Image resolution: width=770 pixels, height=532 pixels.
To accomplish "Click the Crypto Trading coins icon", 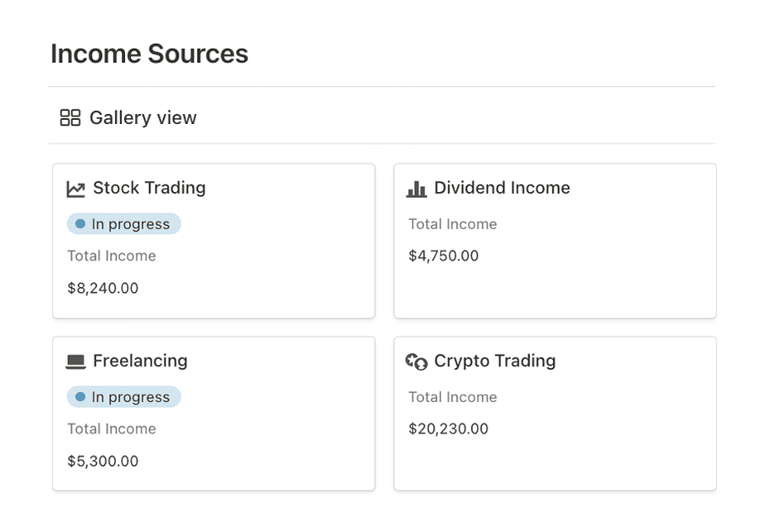I will click(416, 361).
